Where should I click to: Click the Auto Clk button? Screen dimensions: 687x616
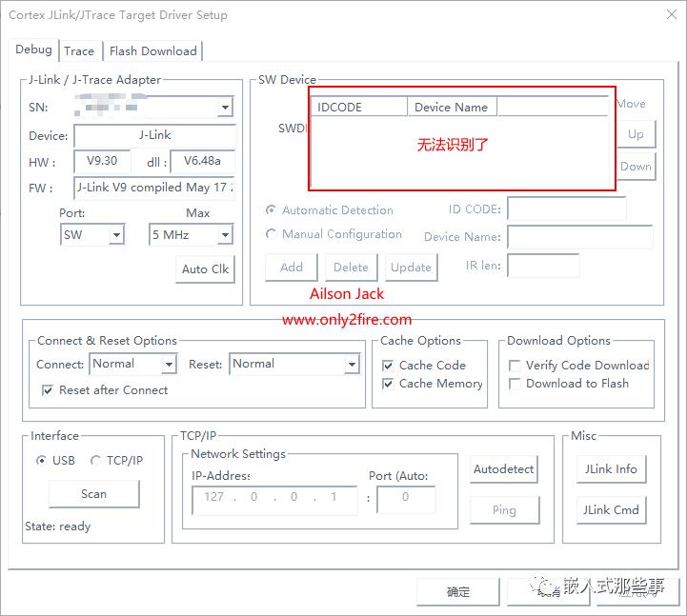(205, 269)
